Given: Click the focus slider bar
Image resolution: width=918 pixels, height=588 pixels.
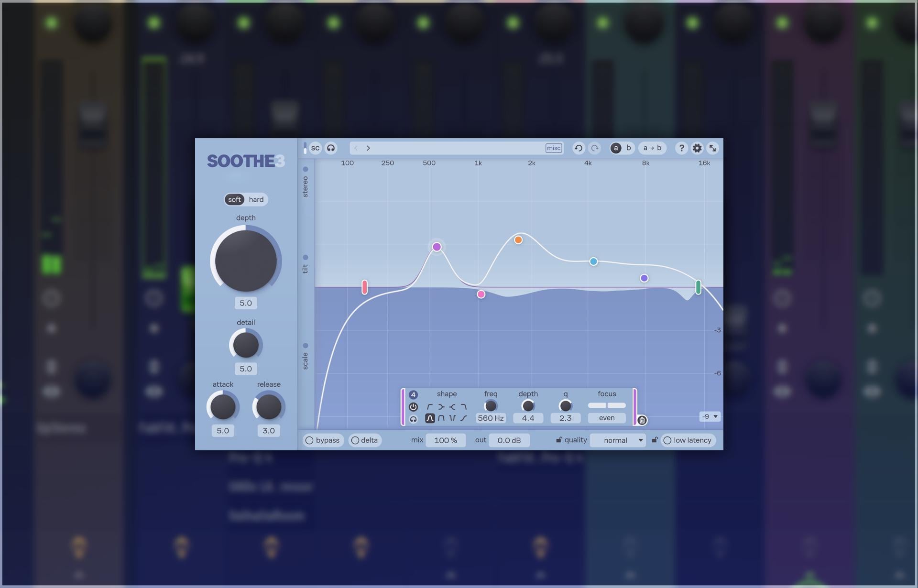Looking at the screenshot, I should (607, 405).
